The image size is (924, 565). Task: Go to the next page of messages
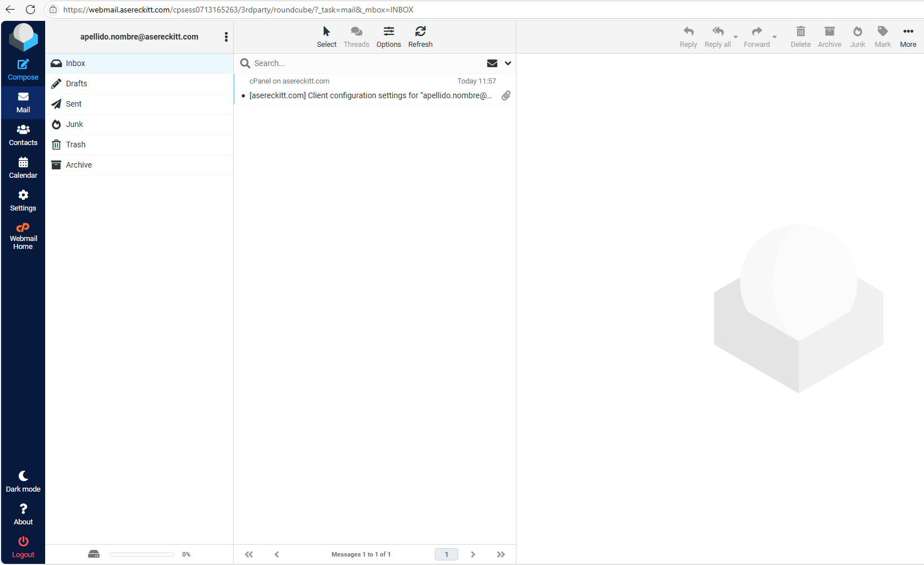click(x=473, y=554)
